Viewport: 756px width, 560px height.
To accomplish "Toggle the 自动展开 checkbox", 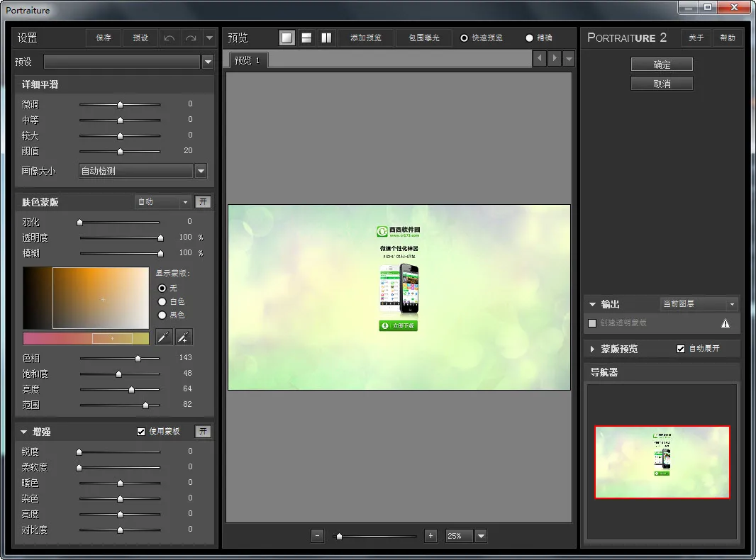I will pyautogui.click(x=681, y=349).
